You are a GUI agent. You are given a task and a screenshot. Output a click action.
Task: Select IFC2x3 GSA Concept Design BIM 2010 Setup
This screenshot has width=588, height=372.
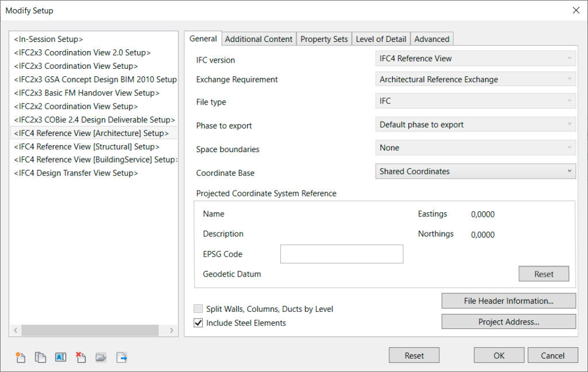pos(94,79)
